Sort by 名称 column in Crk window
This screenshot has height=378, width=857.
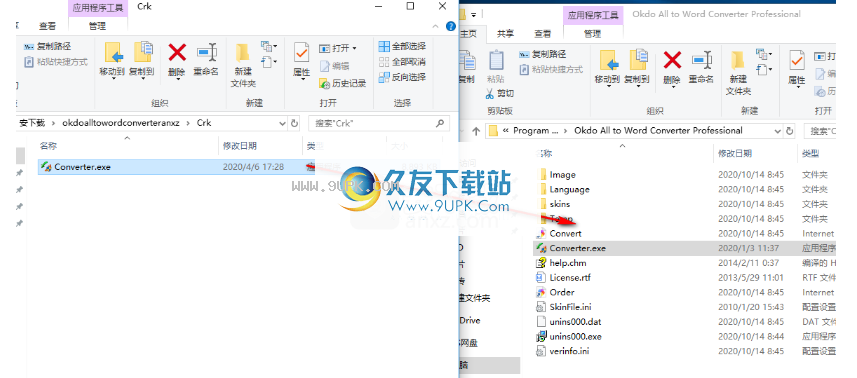(x=48, y=146)
